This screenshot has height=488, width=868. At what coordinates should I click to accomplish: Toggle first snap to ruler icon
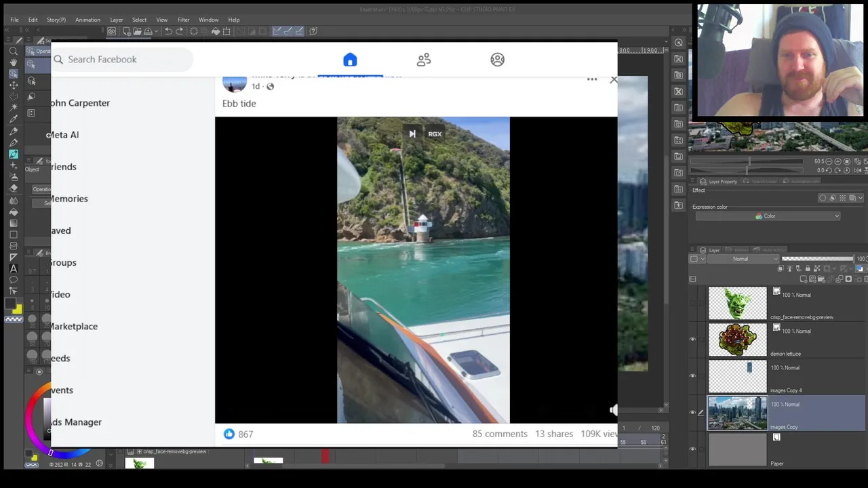(x=277, y=31)
